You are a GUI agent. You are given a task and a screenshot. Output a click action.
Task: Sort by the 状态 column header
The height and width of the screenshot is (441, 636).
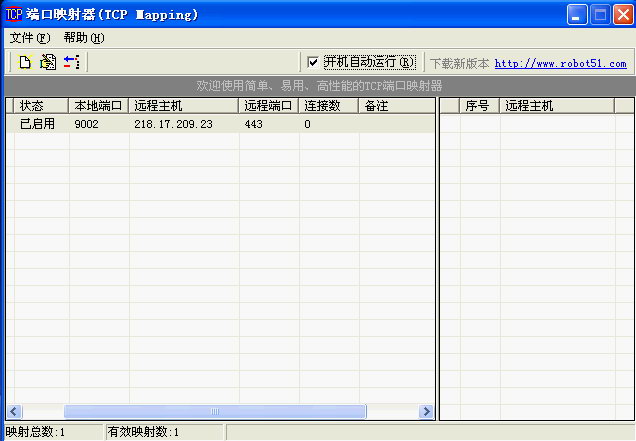click(x=38, y=105)
